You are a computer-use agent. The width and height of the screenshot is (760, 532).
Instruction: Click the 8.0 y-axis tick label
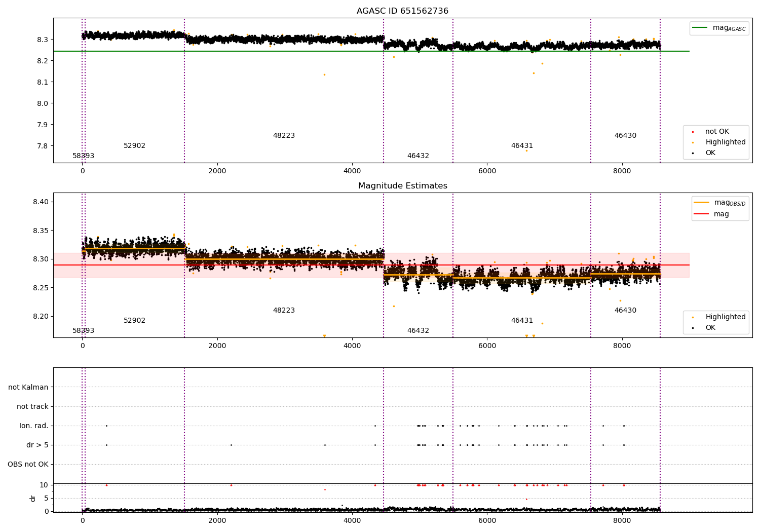[x=43, y=104]
